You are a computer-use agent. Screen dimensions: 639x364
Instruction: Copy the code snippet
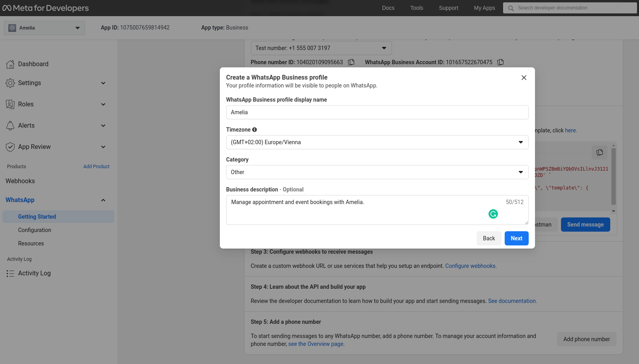600,152
